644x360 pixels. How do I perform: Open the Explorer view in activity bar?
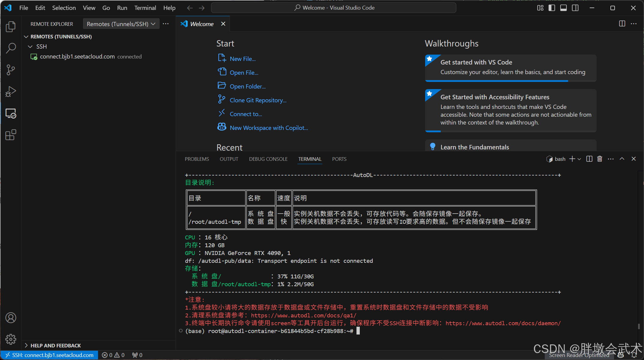pos(11,27)
